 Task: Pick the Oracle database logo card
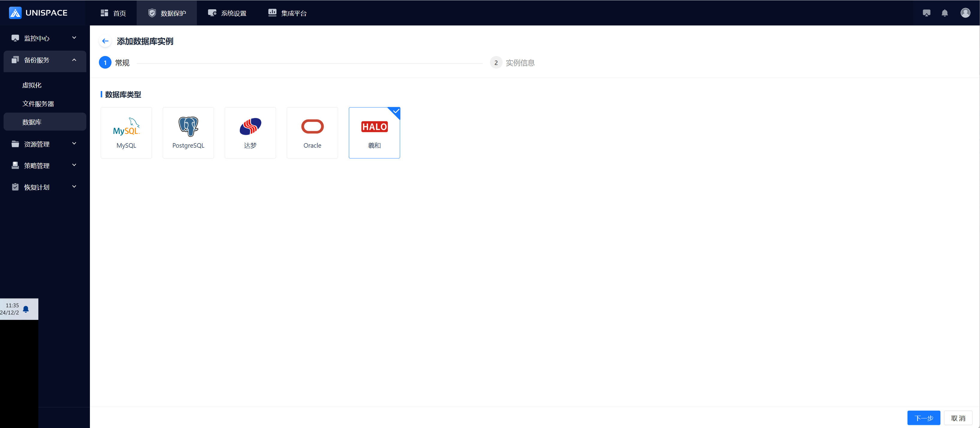(312, 133)
